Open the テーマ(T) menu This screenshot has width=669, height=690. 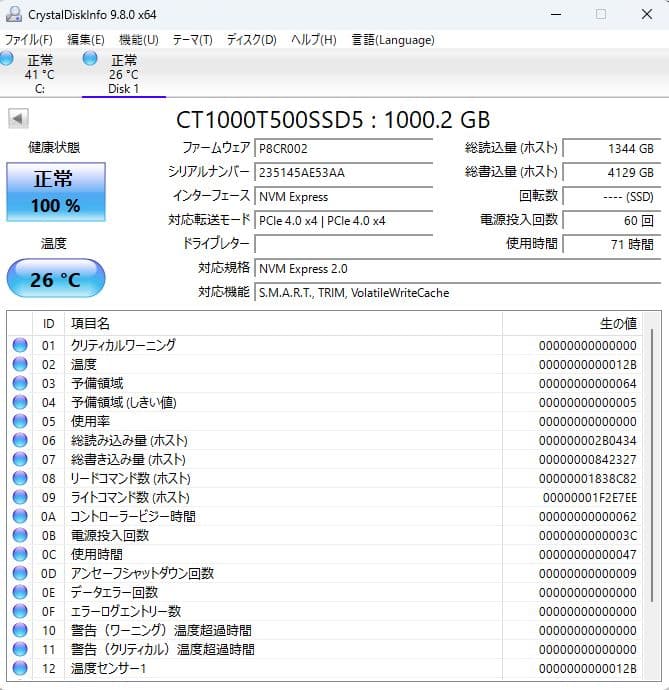[x=192, y=40]
